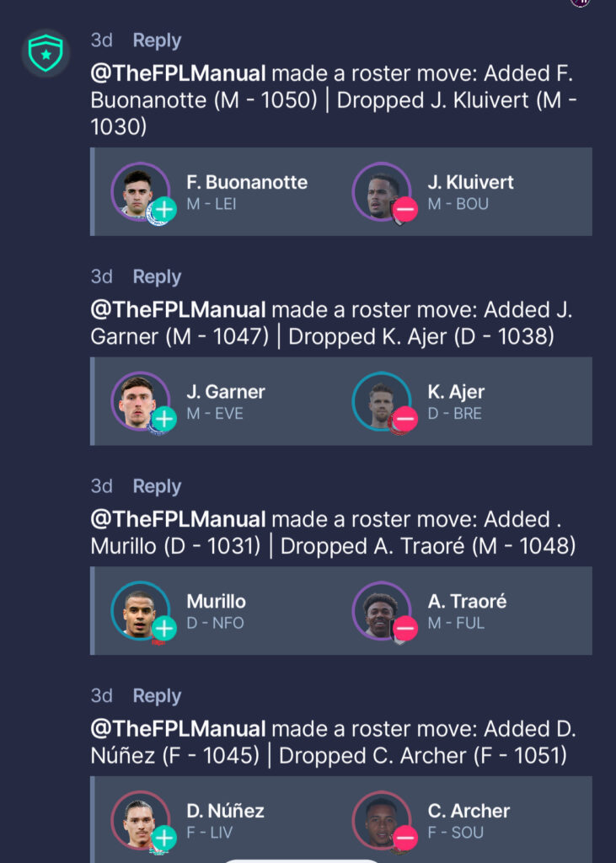The height and width of the screenshot is (863, 616).
Task: Open @TheFPLManual profile from Núñez post
Action: tap(178, 729)
